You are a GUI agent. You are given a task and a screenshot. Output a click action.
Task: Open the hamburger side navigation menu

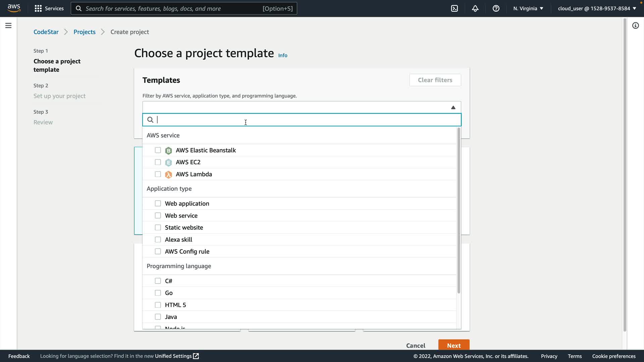tap(8, 25)
